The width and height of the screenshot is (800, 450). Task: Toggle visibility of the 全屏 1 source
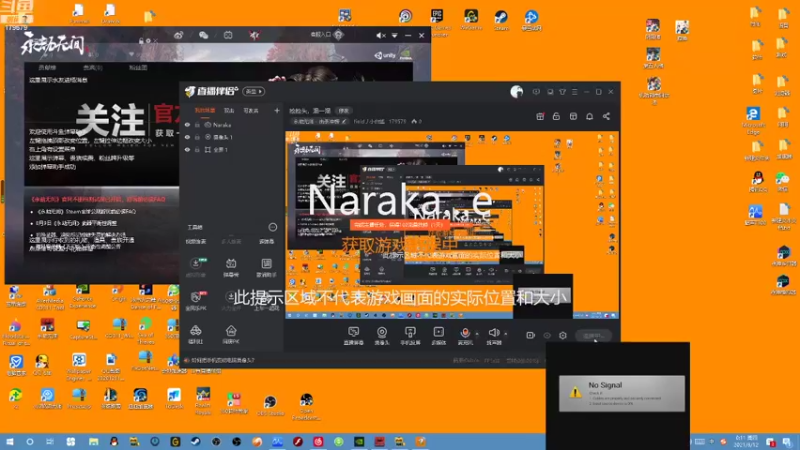[187, 149]
